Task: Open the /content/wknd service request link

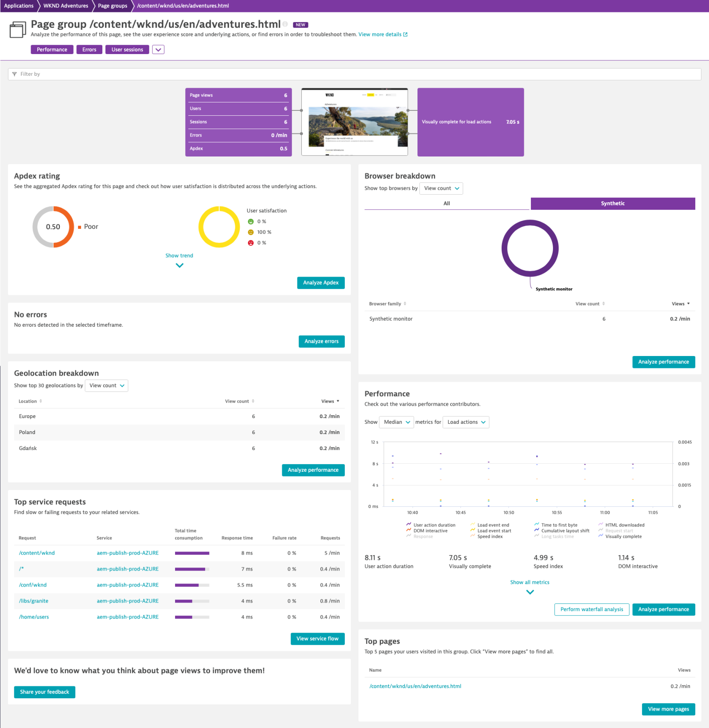Action: coord(36,553)
